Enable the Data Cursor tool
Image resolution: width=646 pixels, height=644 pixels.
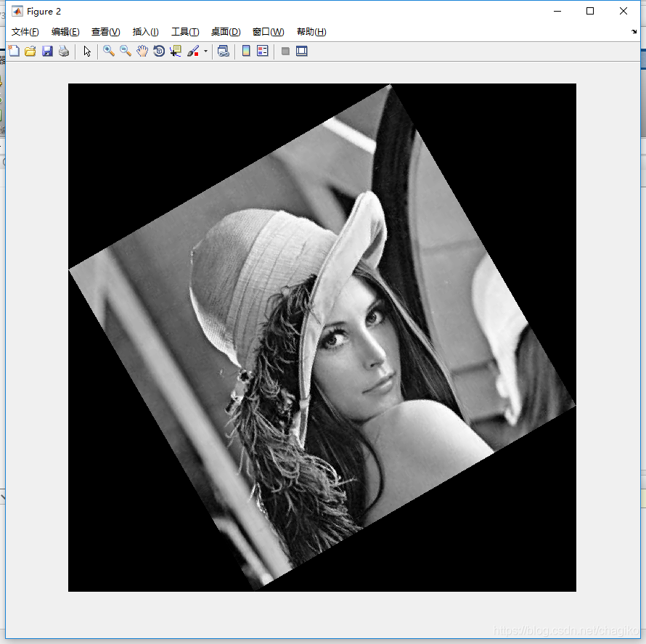click(x=176, y=51)
